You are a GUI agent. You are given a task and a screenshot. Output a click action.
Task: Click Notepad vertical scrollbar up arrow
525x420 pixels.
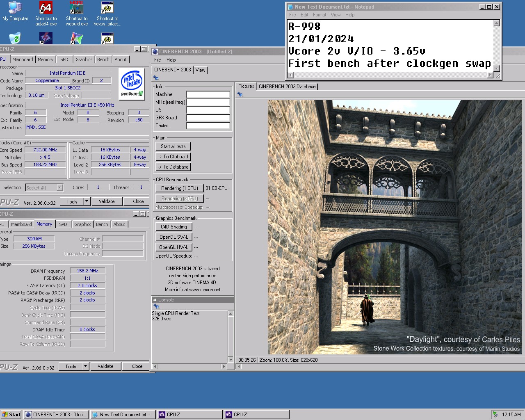coord(497,23)
